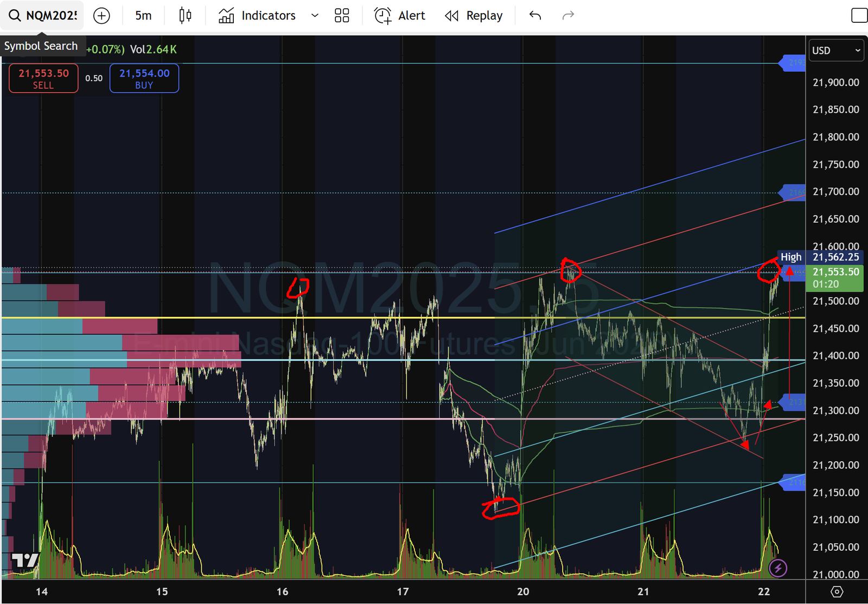Open chart settings hexagon icon
Viewport: 868px width, 604px height.
[837, 592]
